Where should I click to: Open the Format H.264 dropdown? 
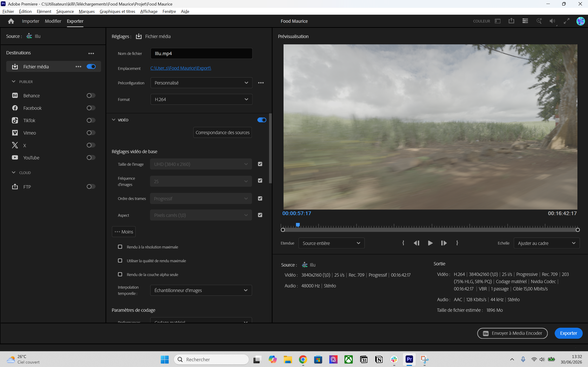[x=201, y=99]
